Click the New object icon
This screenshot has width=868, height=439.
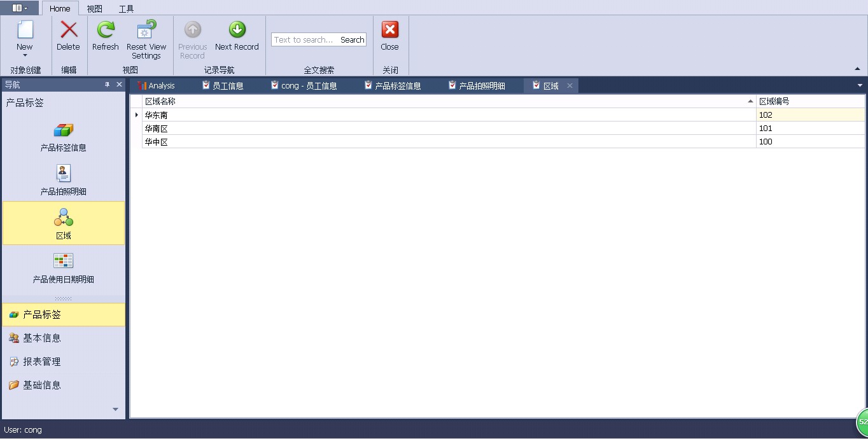coord(25,30)
